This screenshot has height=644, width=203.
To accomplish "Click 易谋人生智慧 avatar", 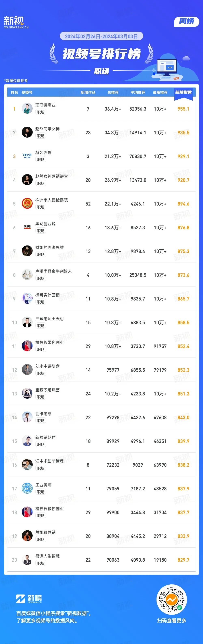I will coord(27,560).
